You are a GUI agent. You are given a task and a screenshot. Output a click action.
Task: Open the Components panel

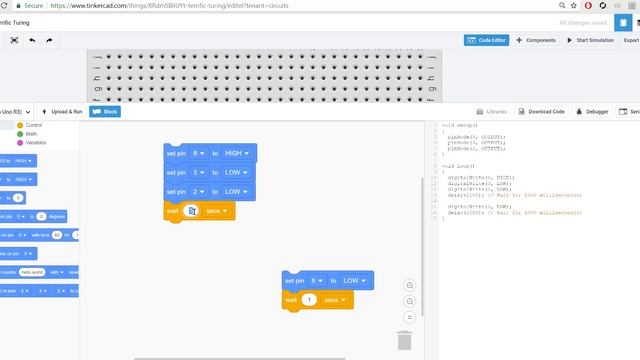coord(536,40)
